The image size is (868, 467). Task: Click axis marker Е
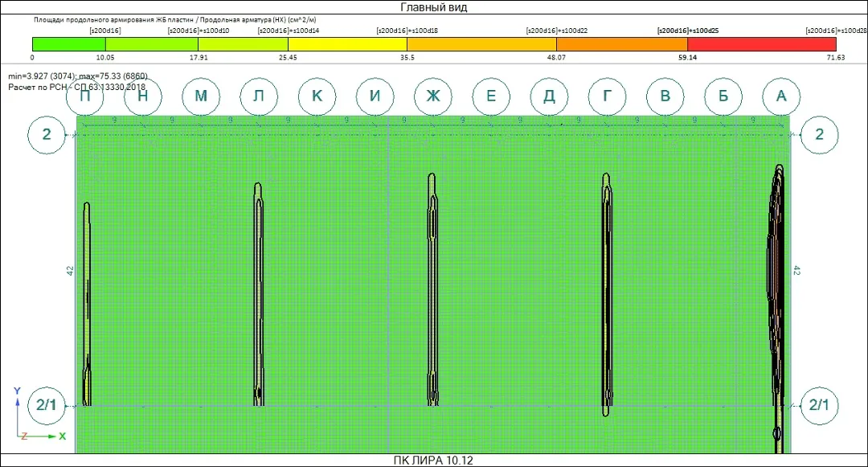coord(491,96)
